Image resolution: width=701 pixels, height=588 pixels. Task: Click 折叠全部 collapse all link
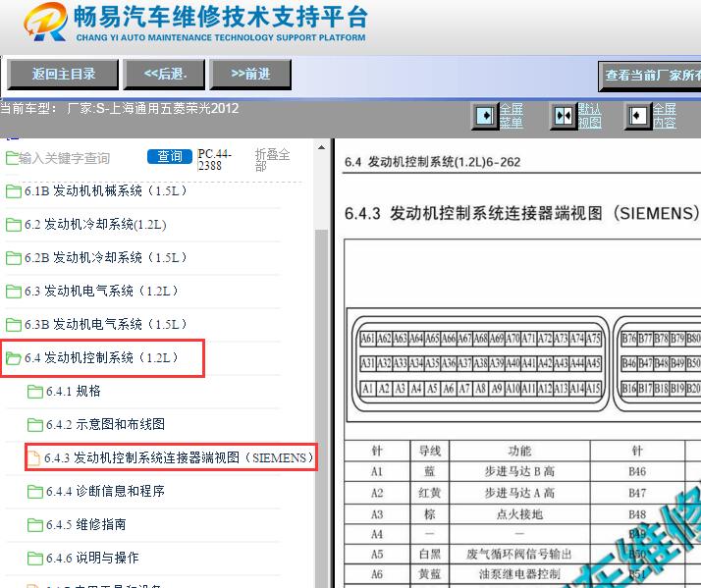272,160
